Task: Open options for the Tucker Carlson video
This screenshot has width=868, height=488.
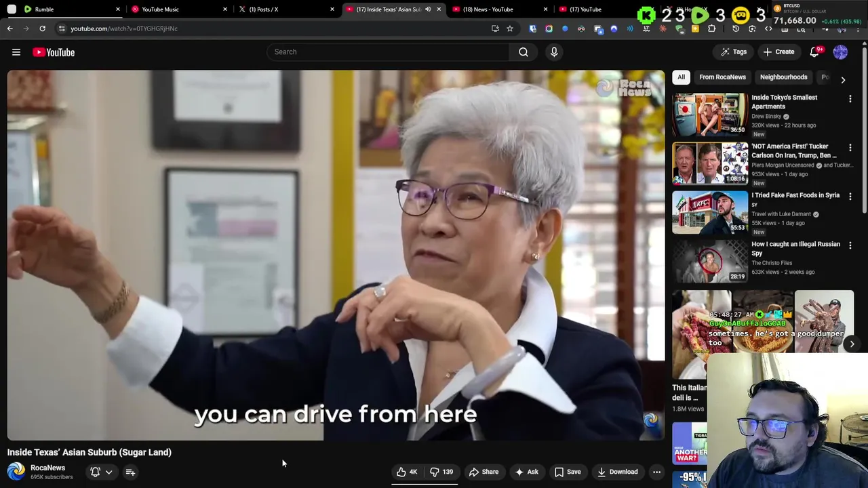Action: [850, 148]
